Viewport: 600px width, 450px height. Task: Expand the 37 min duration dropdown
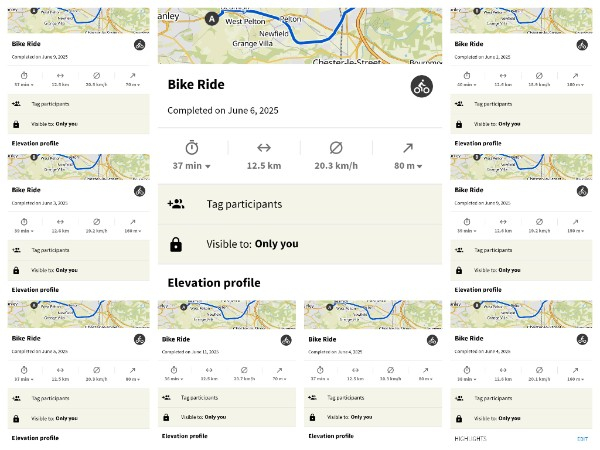192,166
